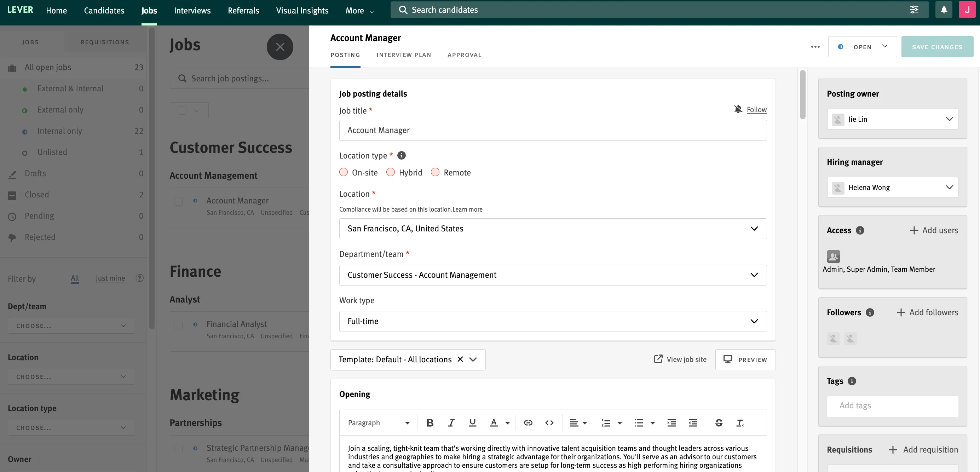
Task: Click the job panel vertical scrollbar
Action: (802, 94)
